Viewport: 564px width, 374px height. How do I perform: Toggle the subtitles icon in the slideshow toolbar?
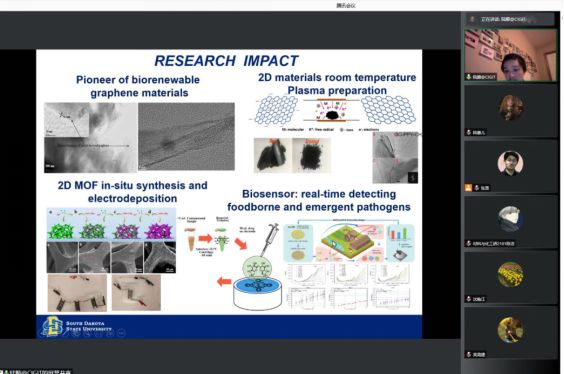coord(110,333)
